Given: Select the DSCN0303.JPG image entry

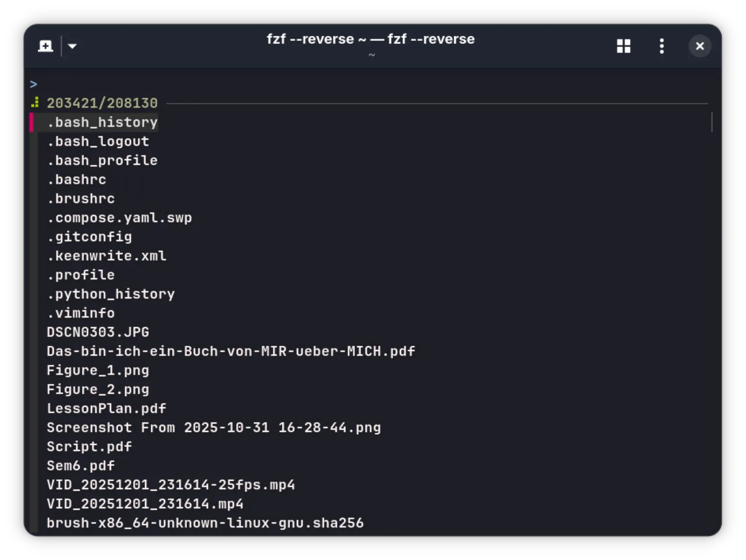Looking at the screenshot, I should [97, 332].
